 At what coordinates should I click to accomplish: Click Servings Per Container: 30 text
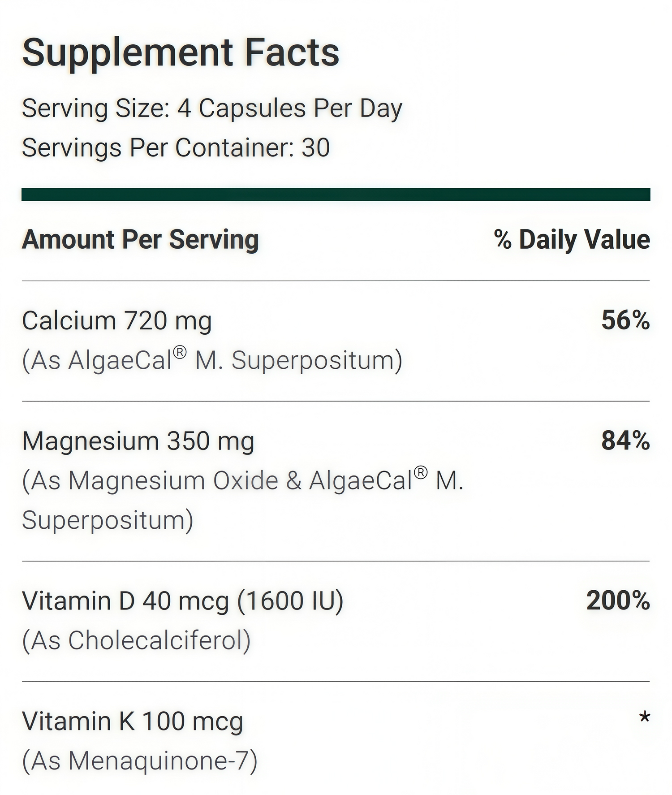pos(176,148)
